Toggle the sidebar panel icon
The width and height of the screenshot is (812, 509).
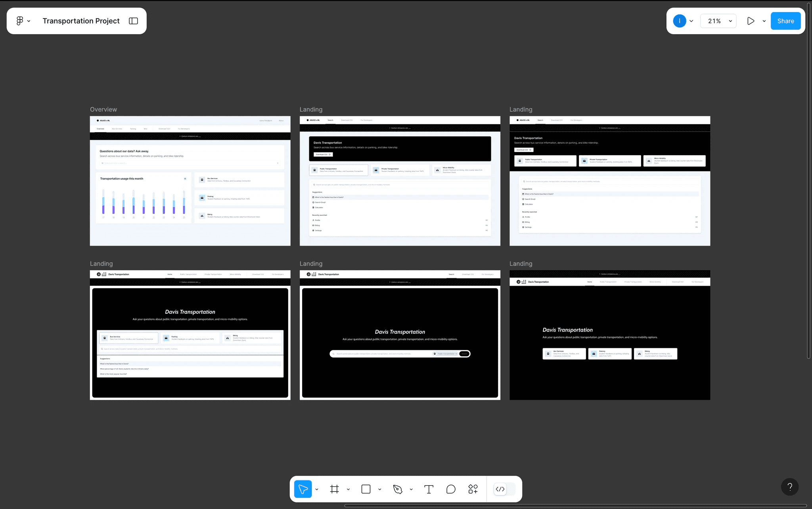[x=133, y=21]
